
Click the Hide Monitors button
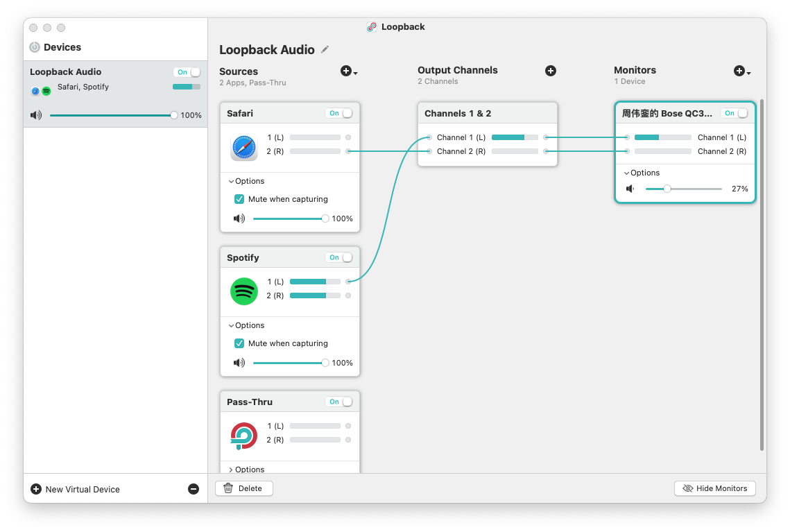pyautogui.click(x=714, y=488)
